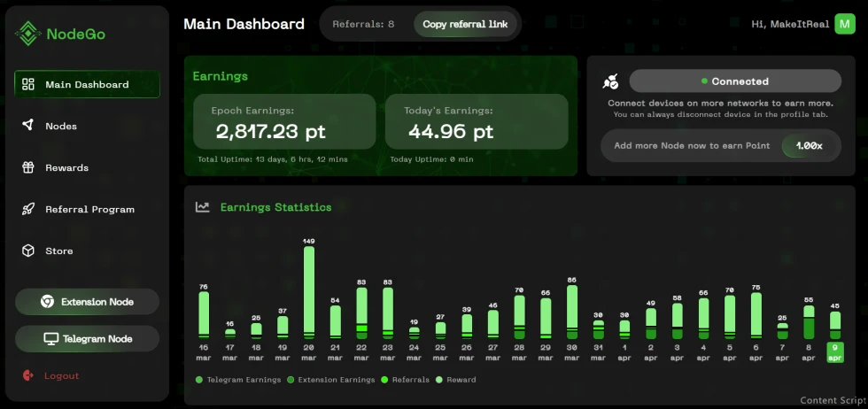Image resolution: width=868 pixels, height=409 pixels.
Task: Click Copy referral link button
Action: 465,25
